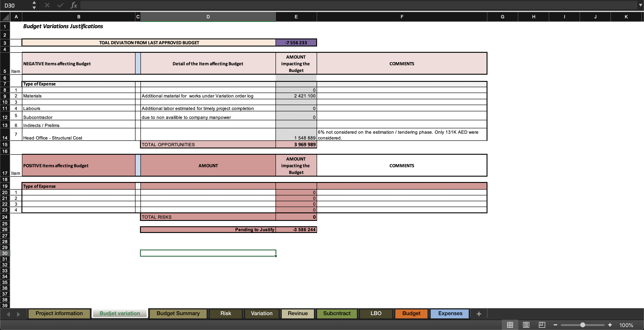Select column B header
Image resolution: width=644 pixels, height=330 pixels.
coord(79,17)
